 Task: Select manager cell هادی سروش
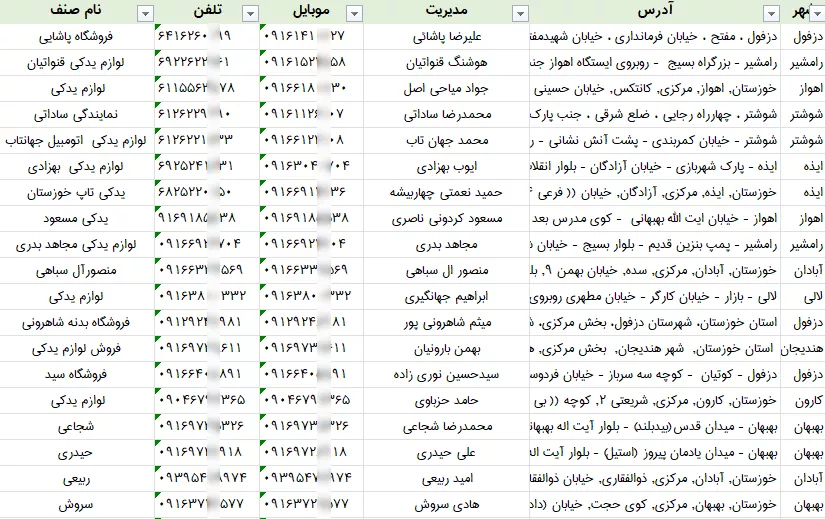pos(447,505)
